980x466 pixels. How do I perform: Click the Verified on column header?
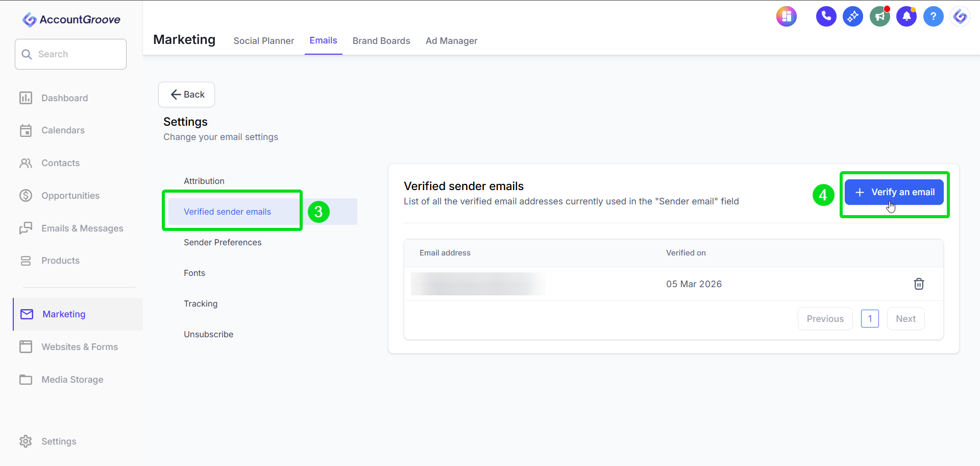tap(686, 253)
